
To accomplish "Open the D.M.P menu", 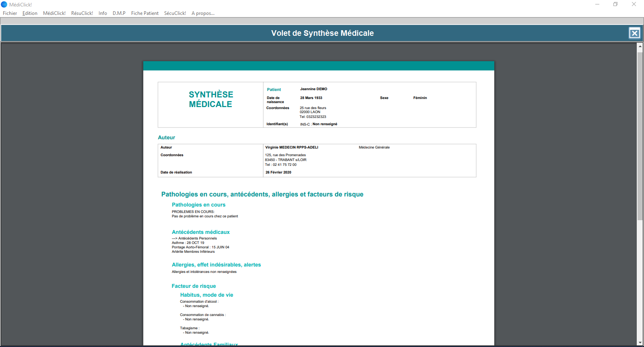I will 119,13.
